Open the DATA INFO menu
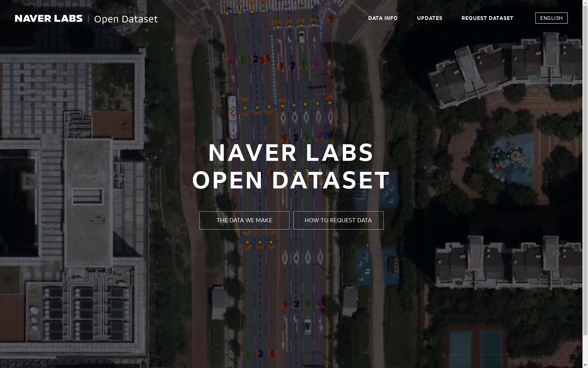 click(383, 18)
